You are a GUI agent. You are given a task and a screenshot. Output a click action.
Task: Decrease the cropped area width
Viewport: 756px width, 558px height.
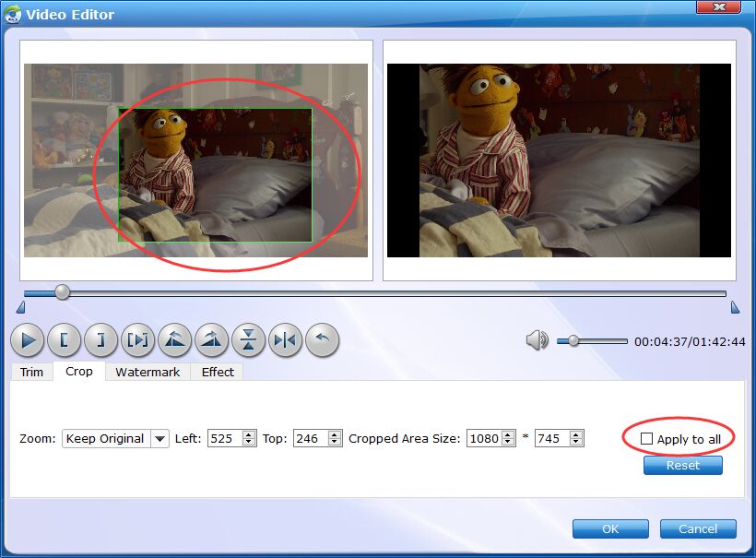(x=508, y=443)
